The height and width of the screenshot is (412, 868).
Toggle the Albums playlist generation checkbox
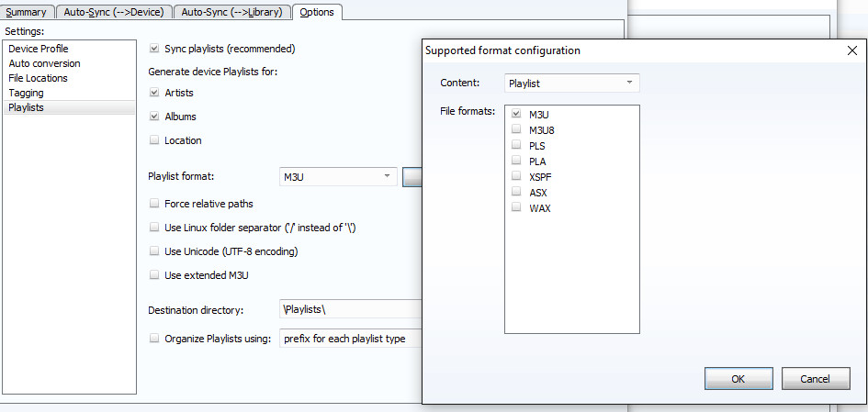pyautogui.click(x=154, y=117)
